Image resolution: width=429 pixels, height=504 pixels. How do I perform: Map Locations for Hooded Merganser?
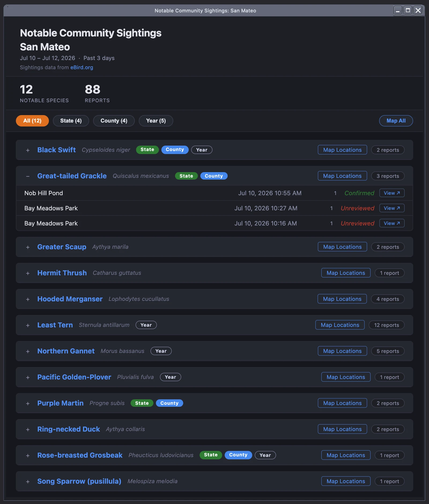pyautogui.click(x=342, y=299)
